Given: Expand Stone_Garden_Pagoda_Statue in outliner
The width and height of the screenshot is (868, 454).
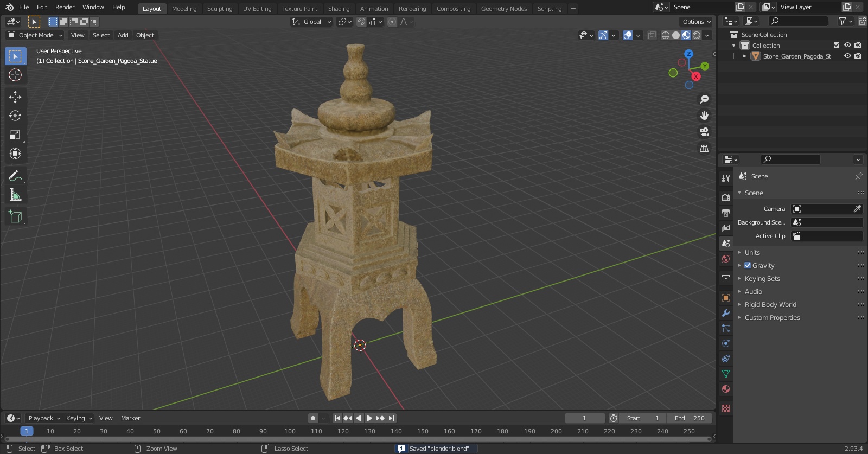Looking at the screenshot, I should coord(745,56).
